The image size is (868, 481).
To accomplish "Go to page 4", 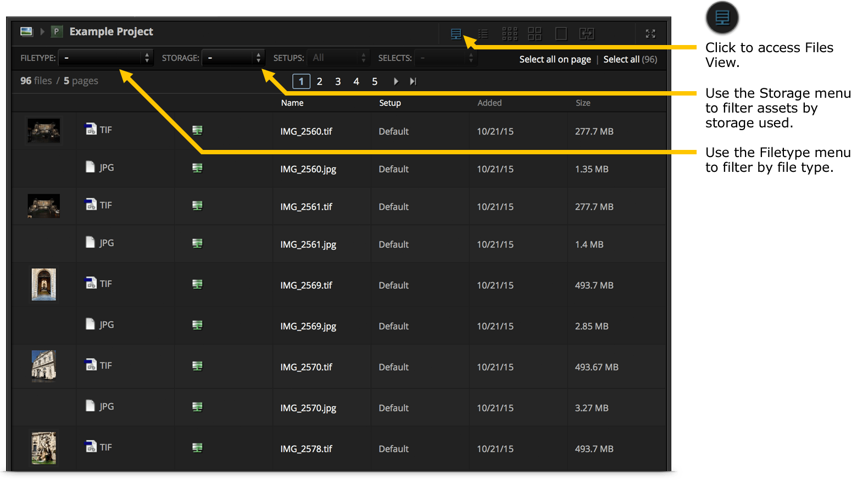I will pyautogui.click(x=356, y=81).
